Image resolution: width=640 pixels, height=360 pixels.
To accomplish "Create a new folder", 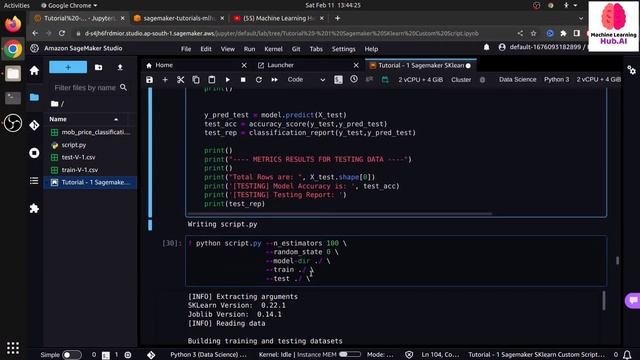I will tap(98, 67).
